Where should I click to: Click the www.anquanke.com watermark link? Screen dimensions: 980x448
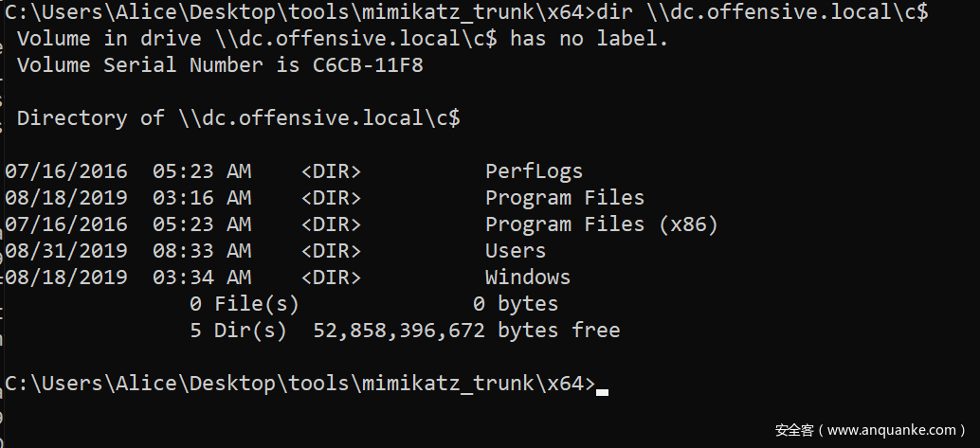tap(891, 430)
